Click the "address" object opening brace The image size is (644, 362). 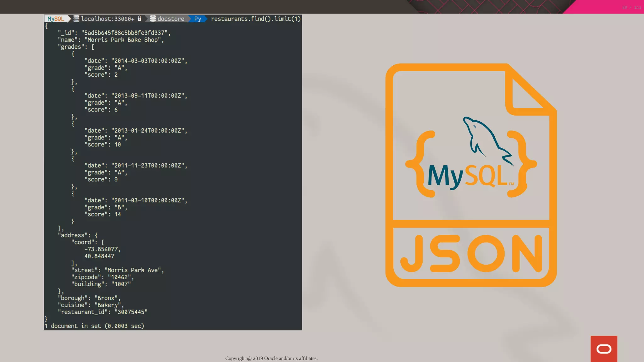[x=96, y=235]
